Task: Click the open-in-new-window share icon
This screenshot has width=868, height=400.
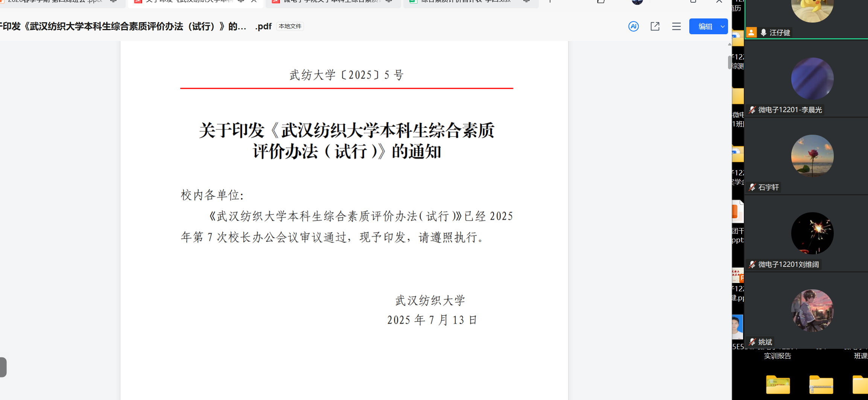Action: pos(655,26)
